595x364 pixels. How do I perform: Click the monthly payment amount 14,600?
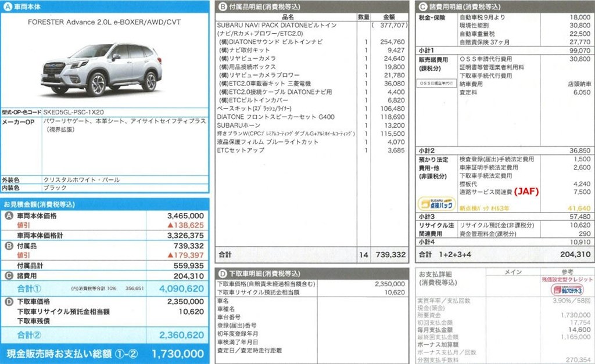(579, 330)
